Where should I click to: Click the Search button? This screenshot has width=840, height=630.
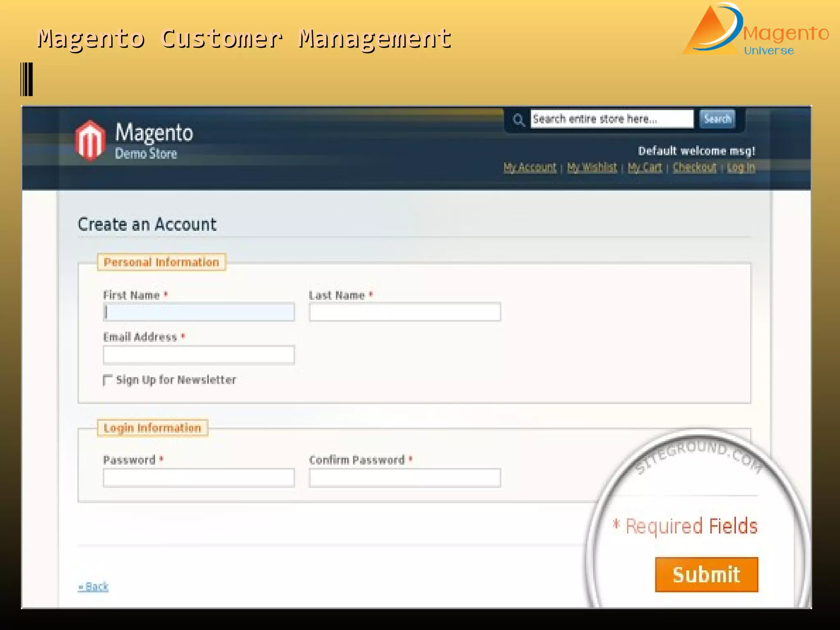[717, 119]
